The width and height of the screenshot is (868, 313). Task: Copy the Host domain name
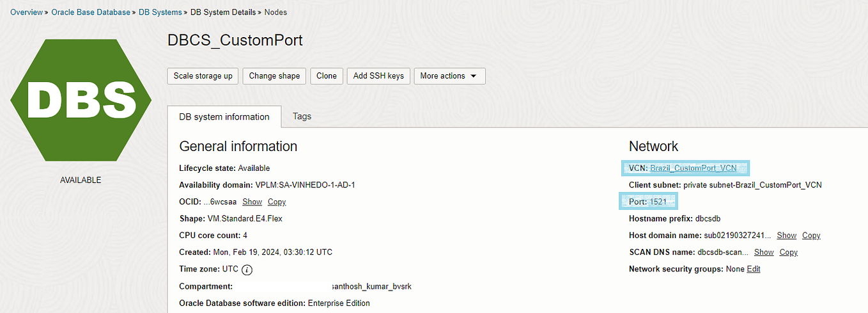point(811,236)
